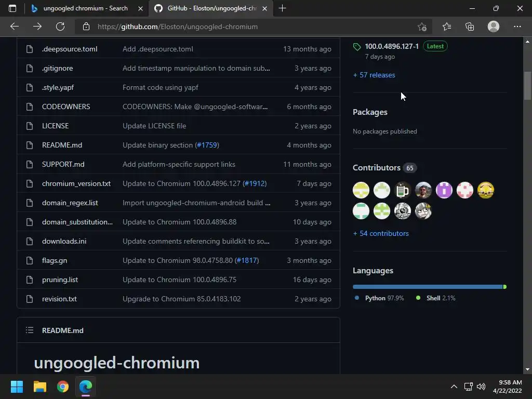The height and width of the screenshot is (399, 532).
Task: Open Contributors heading link
Action: (x=377, y=168)
